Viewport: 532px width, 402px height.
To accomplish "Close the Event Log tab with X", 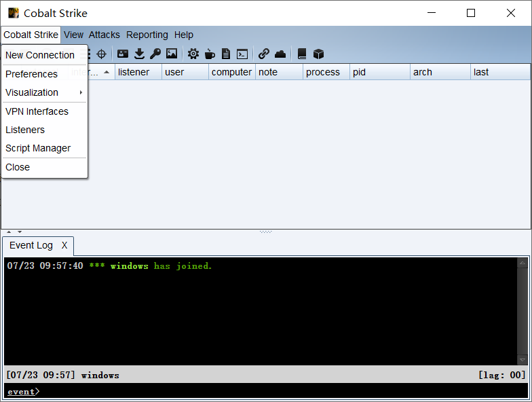I will tap(64, 246).
